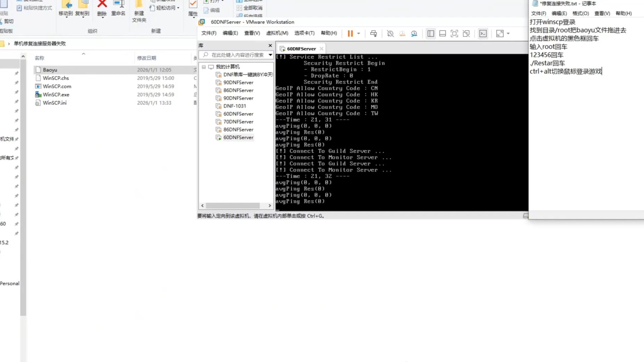This screenshot has height=362, width=644.
Task: Click the Unity mode icon in VMware toolbar
Action: click(466, 33)
